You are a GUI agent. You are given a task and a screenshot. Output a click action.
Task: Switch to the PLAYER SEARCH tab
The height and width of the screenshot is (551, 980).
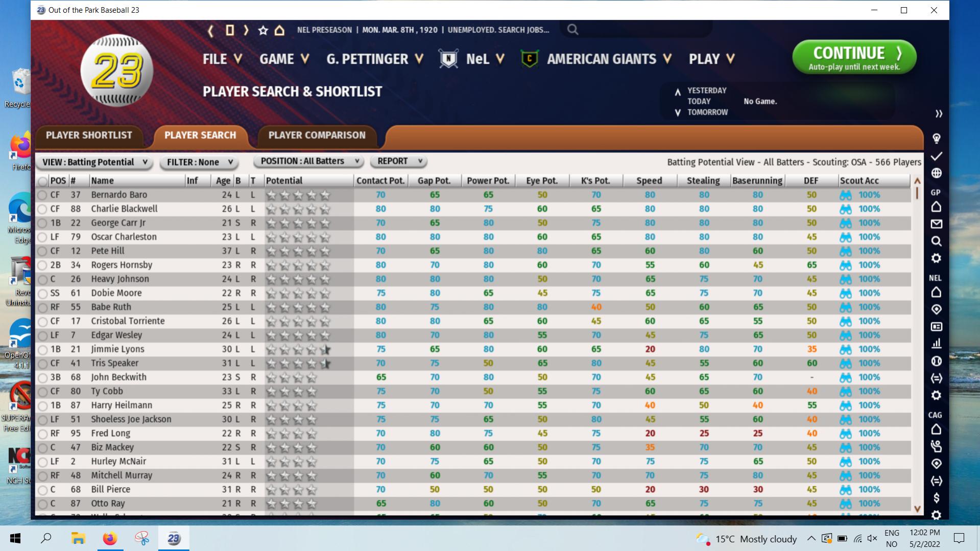click(200, 135)
